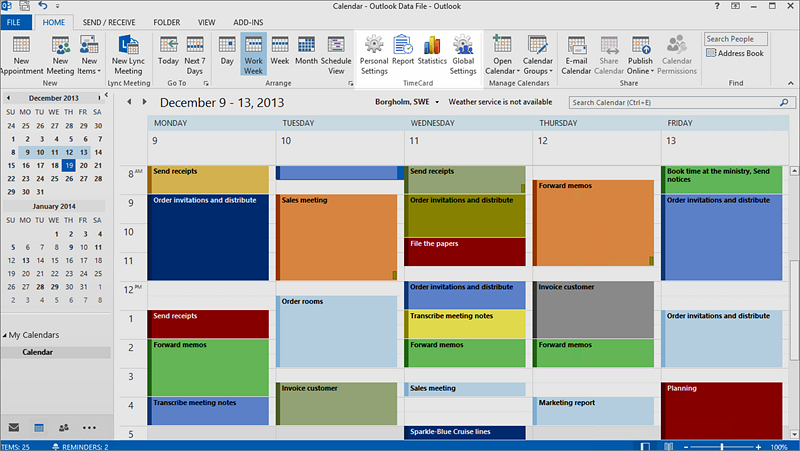This screenshot has width=800, height=451.
Task: Click the E-mail Calendar button
Action: (576, 54)
